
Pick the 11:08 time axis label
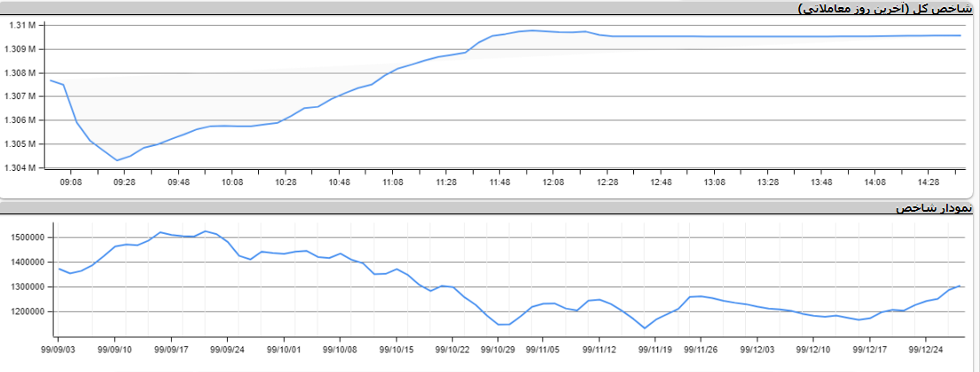click(393, 182)
